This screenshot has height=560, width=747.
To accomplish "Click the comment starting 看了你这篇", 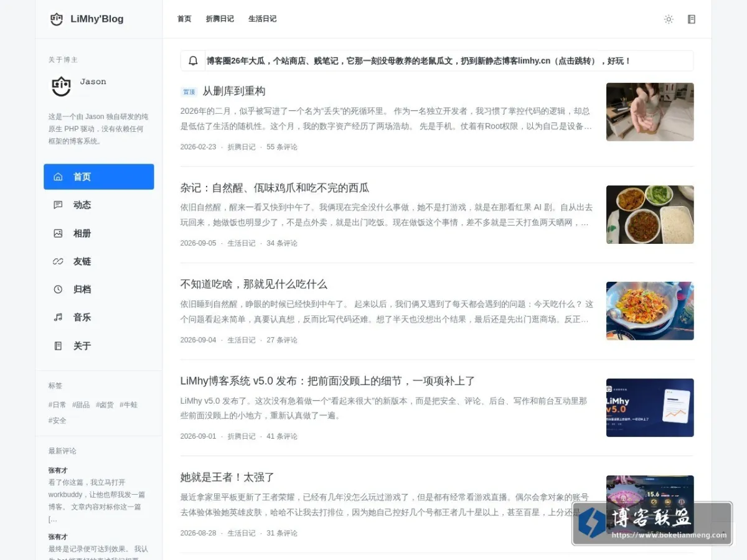I will point(97,501).
